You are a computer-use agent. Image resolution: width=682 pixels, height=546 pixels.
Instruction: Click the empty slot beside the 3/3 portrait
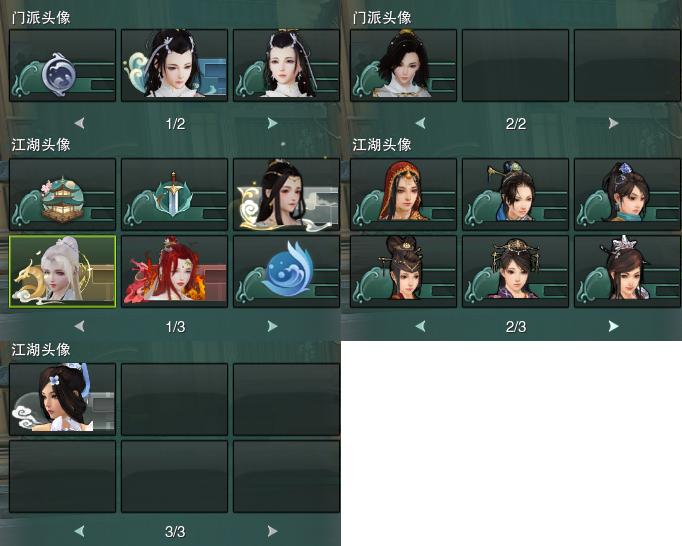coord(174,399)
